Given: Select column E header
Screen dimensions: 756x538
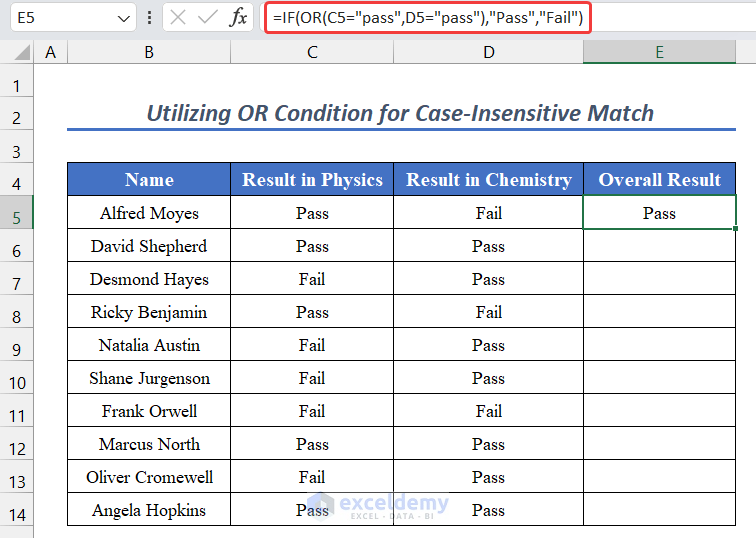Looking at the screenshot, I should tap(659, 52).
